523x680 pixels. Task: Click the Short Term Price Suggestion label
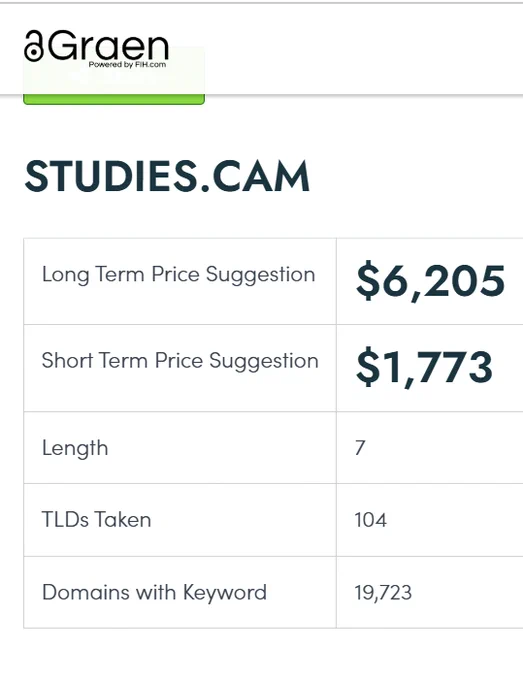tap(180, 361)
